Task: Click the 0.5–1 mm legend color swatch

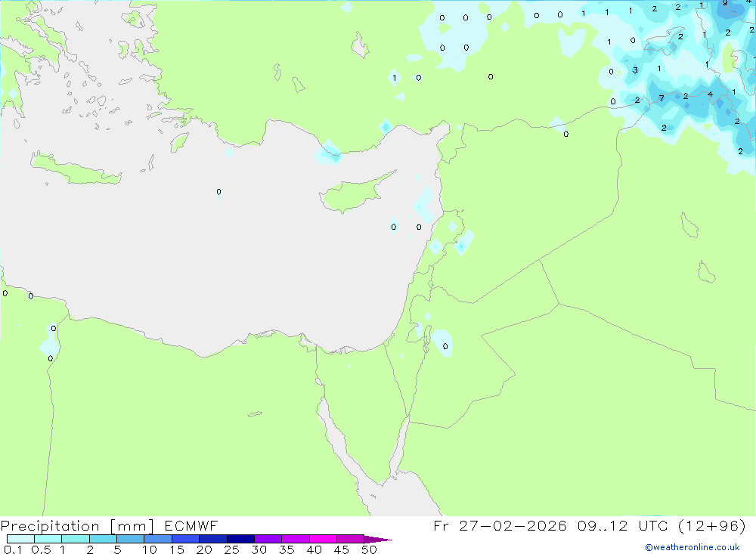Action: coord(48,539)
